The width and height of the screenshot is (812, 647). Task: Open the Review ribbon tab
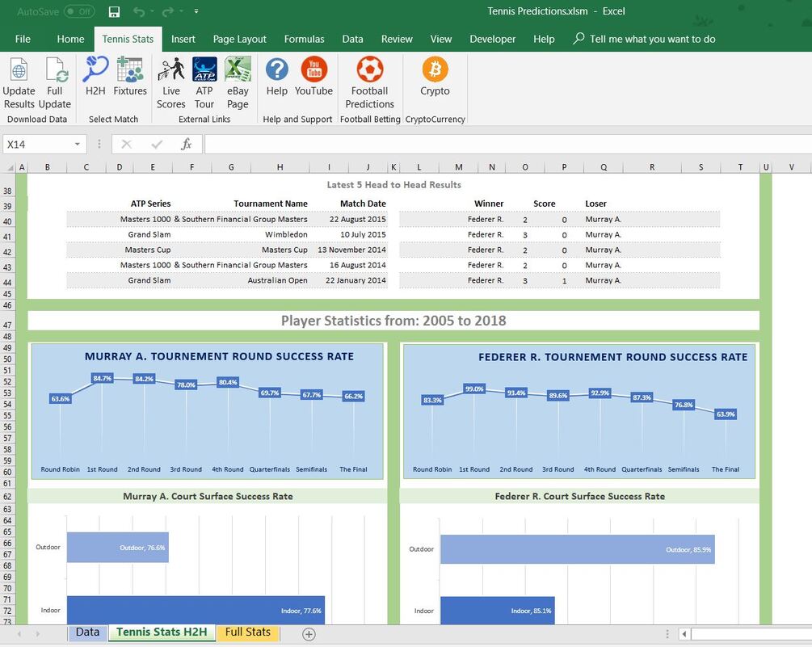coord(398,39)
